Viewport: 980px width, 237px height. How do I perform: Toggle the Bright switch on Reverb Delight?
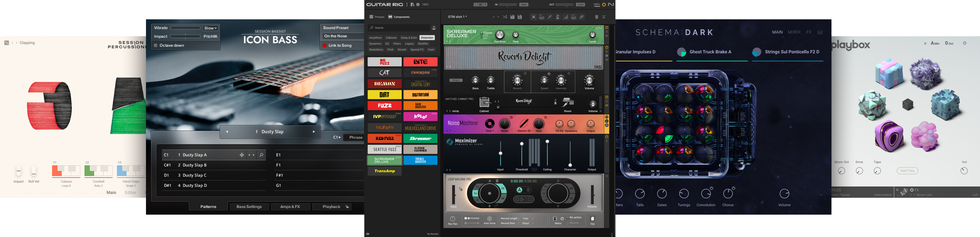pyautogui.click(x=456, y=80)
